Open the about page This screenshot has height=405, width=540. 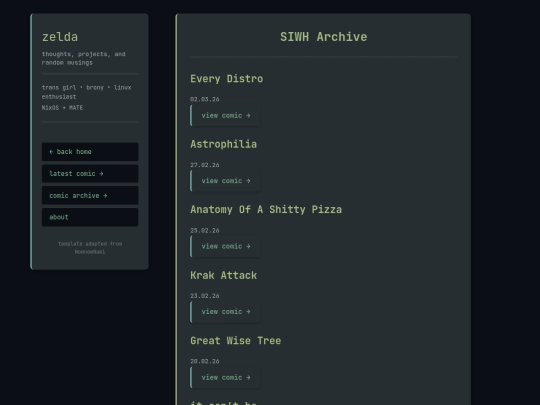point(90,217)
